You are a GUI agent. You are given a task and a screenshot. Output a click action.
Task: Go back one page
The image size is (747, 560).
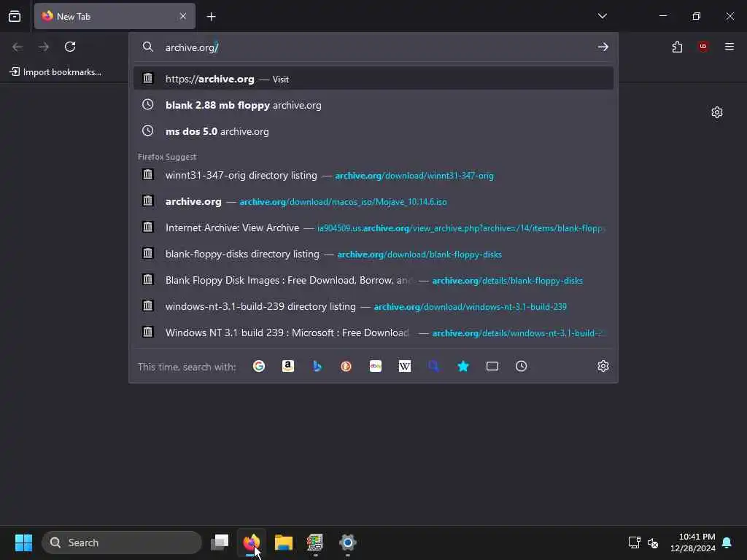click(x=18, y=47)
